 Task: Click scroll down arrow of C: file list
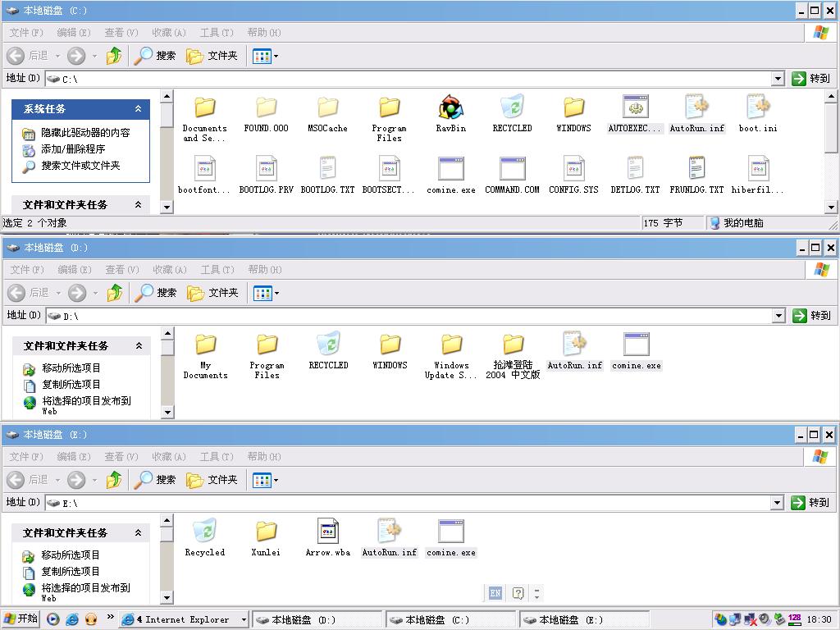(x=831, y=207)
